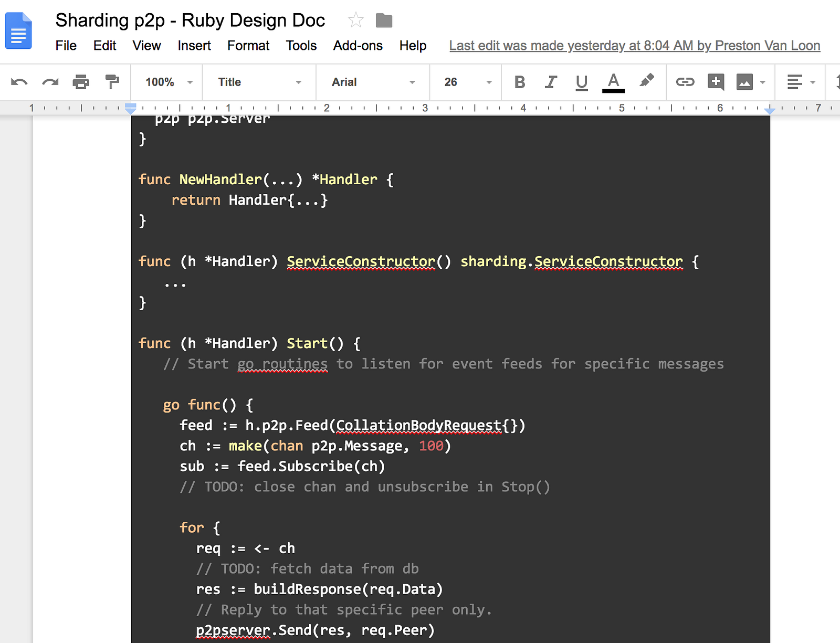Screen dimensions: 840x643
Task: Add a comment using plus icon
Action: (716, 82)
